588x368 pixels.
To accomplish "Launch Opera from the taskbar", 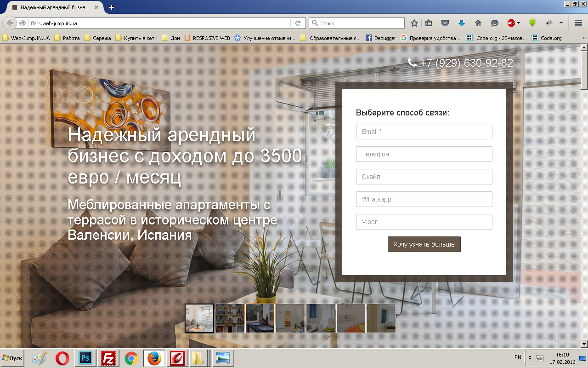I will (x=62, y=358).
